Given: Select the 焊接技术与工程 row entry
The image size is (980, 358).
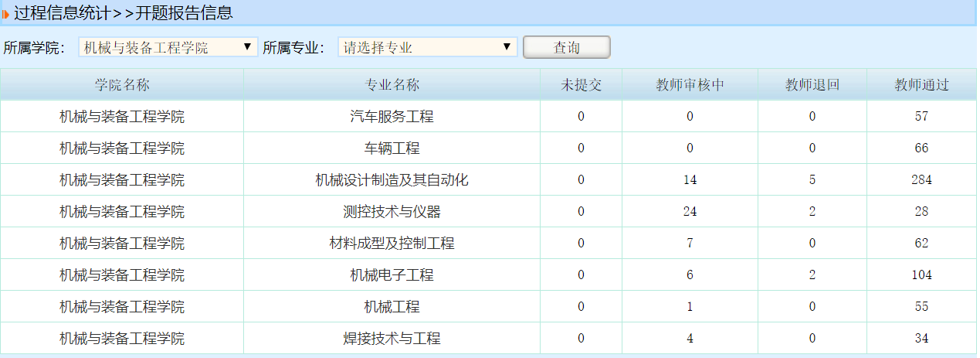Looking at the screenshot, I should point(392,339).
